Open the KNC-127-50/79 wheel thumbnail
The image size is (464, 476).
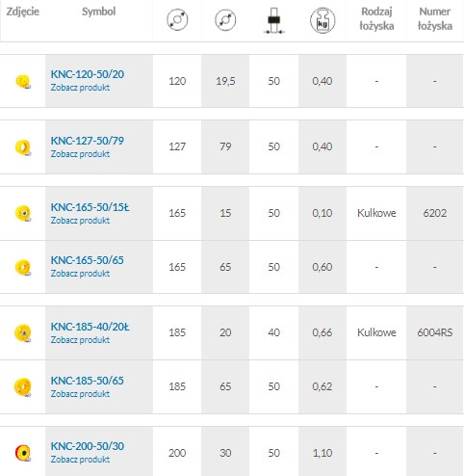click(23, 147)
